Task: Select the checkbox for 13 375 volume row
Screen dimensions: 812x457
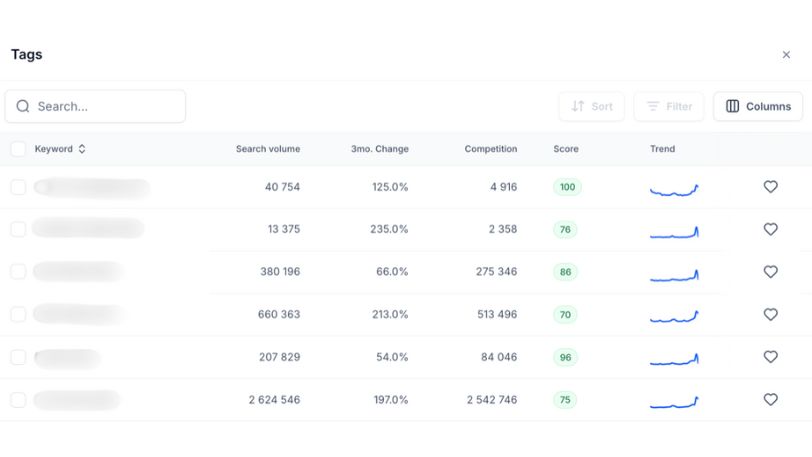Action: point(18,229)
